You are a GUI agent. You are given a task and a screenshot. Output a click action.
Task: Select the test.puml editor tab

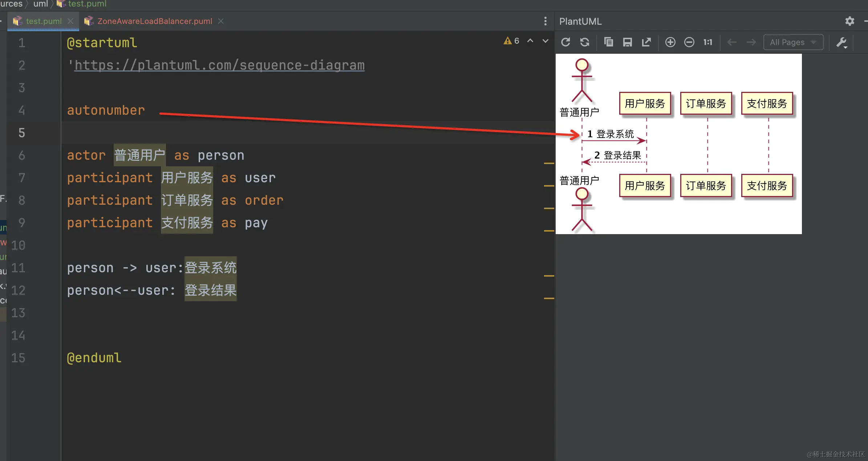44,21
